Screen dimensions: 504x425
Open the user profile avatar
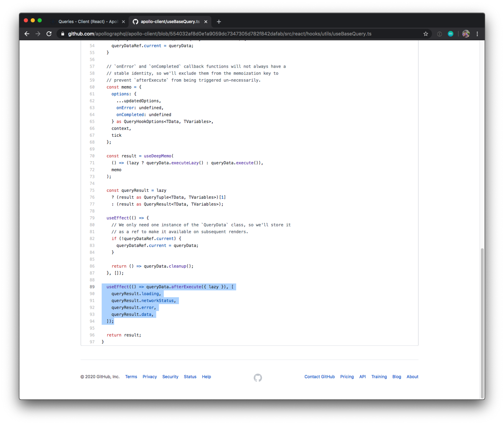coord(466,34)
